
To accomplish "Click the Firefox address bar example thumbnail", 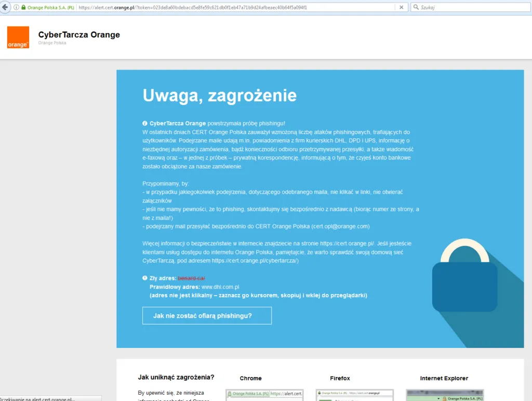I will (354, 395).
